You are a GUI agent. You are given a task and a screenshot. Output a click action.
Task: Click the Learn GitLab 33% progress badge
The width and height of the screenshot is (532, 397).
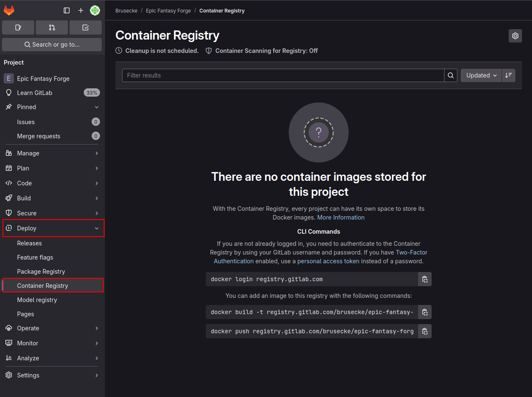[92, 93]
